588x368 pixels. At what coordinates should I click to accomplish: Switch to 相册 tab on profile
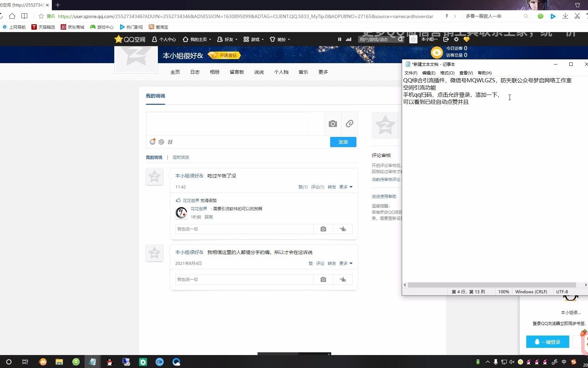[215, 72]
